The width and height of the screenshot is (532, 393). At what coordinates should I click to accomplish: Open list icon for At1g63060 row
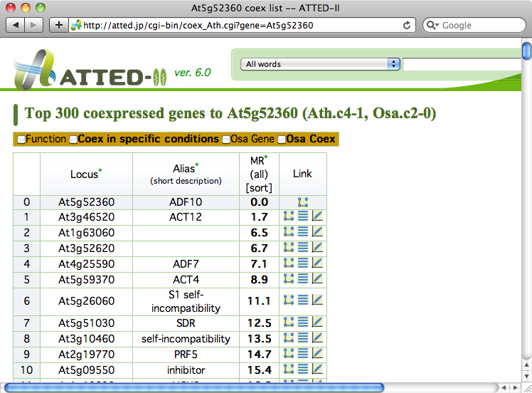[x=303, y=232]
